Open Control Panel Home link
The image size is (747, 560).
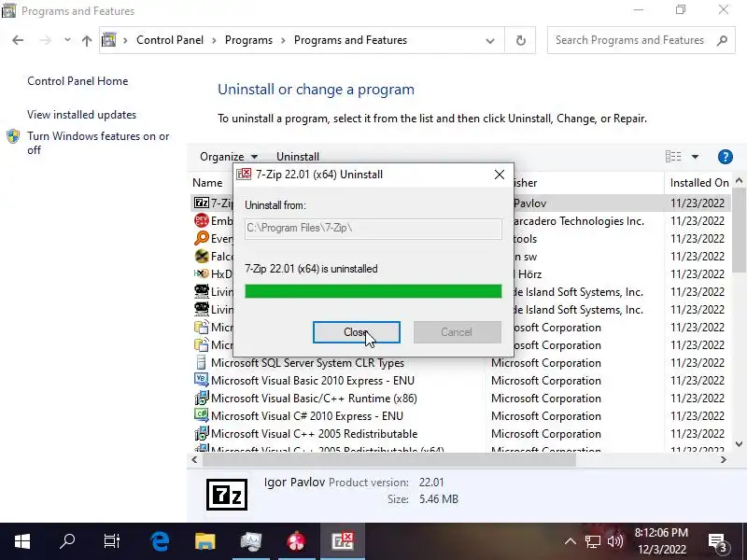coord(78,81)
